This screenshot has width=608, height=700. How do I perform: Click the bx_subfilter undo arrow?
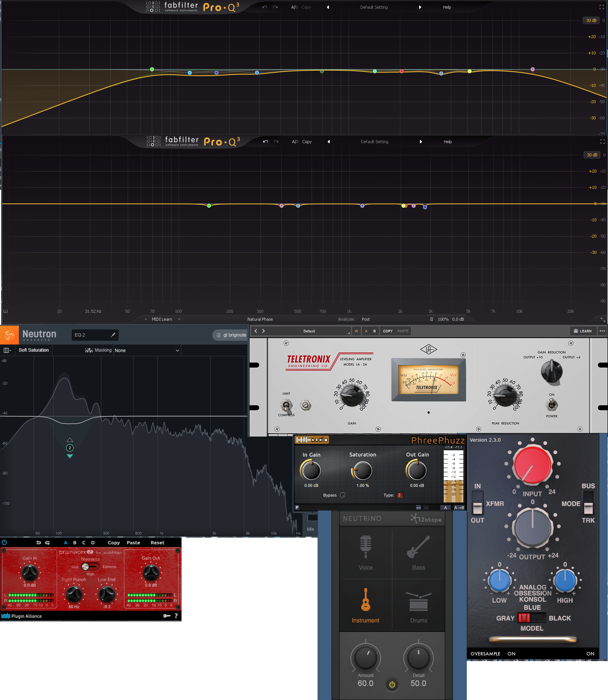point(39,543)
